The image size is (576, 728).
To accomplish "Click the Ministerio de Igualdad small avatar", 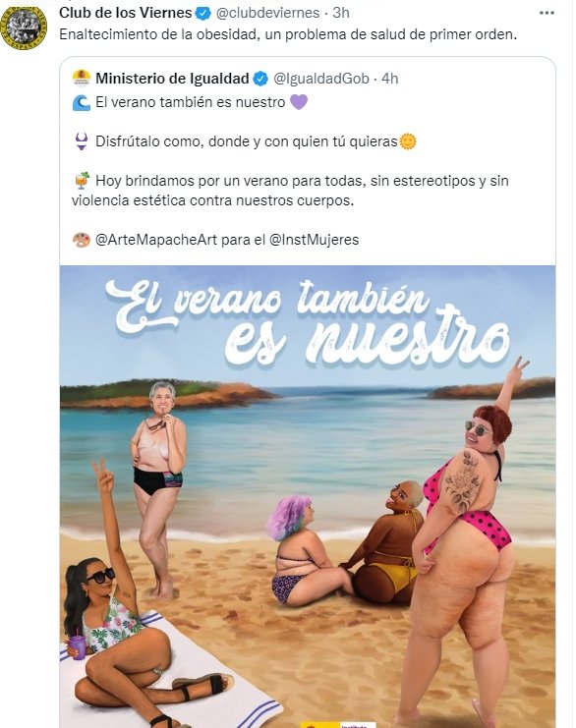I will (x=82, y=78).
